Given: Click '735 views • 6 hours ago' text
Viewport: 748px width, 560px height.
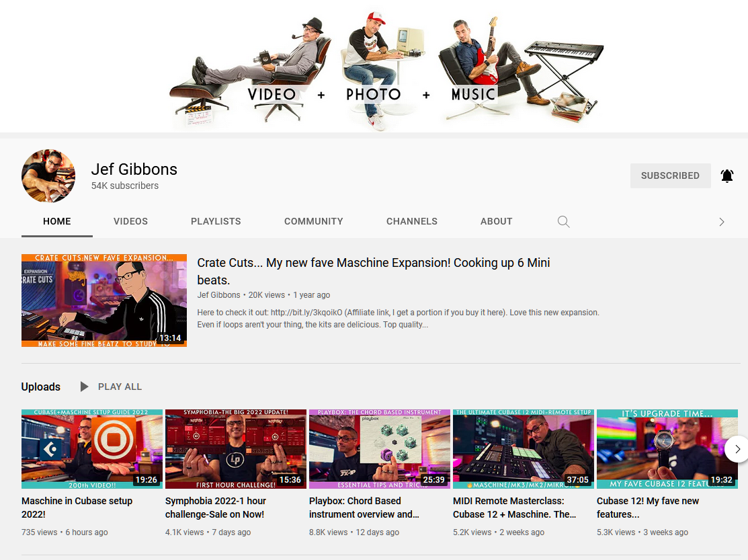Looking at the screenshot, I should [x=65, y=532].
